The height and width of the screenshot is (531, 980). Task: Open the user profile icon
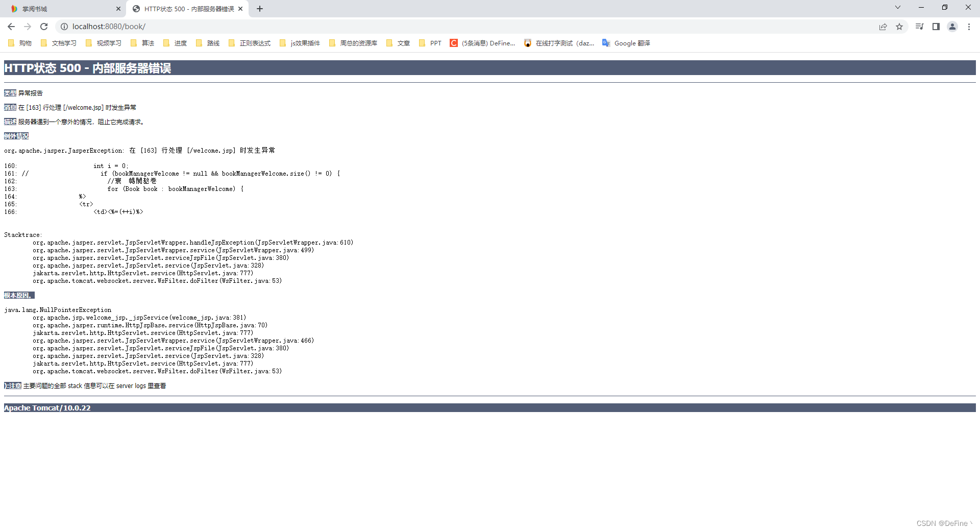(952, 27)
